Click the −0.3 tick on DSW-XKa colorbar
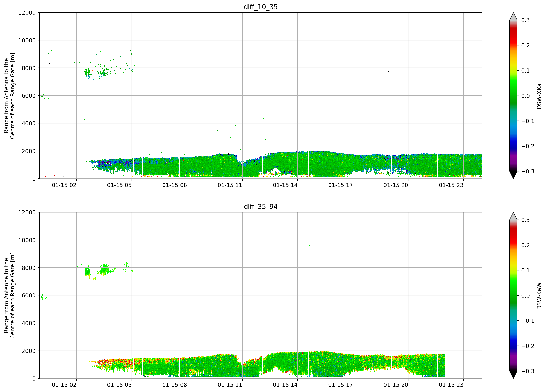The image size is (546, 392). coord(528,171)
